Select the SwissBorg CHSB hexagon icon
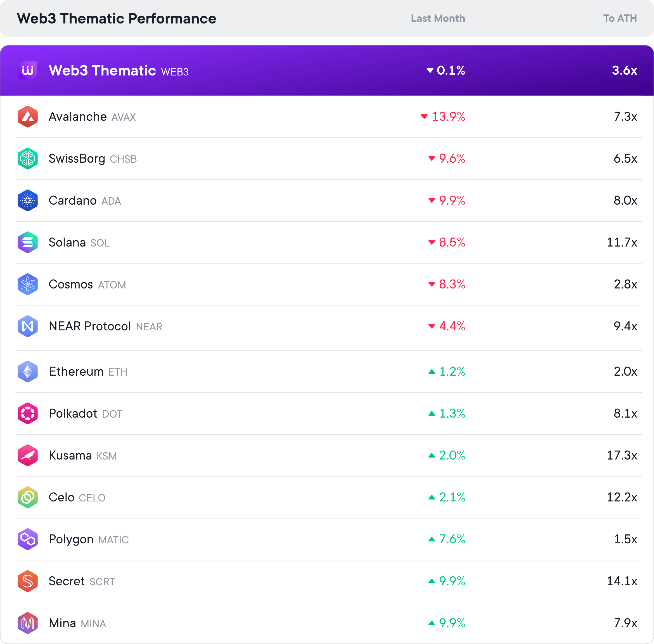This screenshot has width=654, height=644. 27,159
